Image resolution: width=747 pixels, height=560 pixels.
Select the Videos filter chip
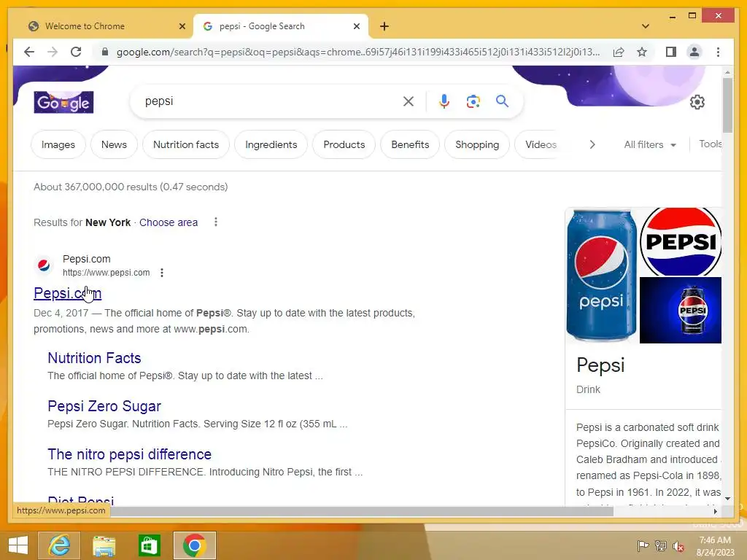point(541,144)
